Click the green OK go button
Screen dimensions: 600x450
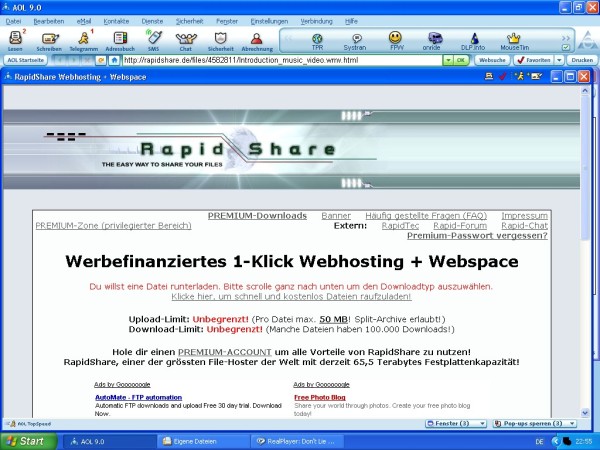(461, 60)
